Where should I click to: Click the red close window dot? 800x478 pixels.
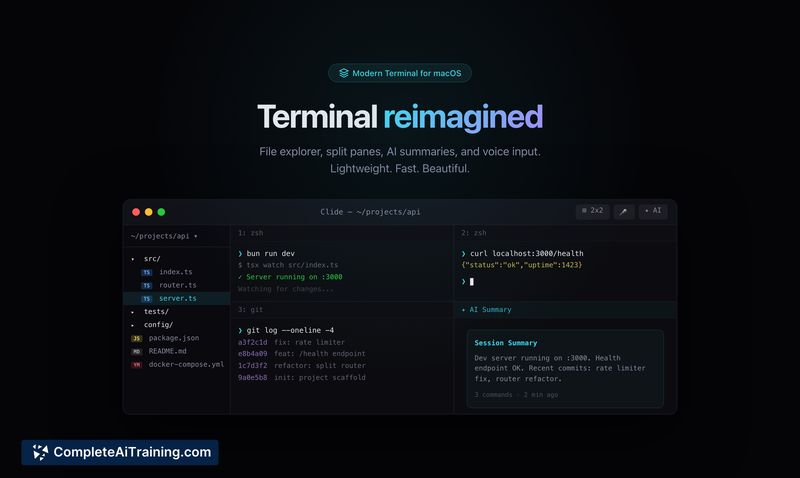tap(136, 212)
